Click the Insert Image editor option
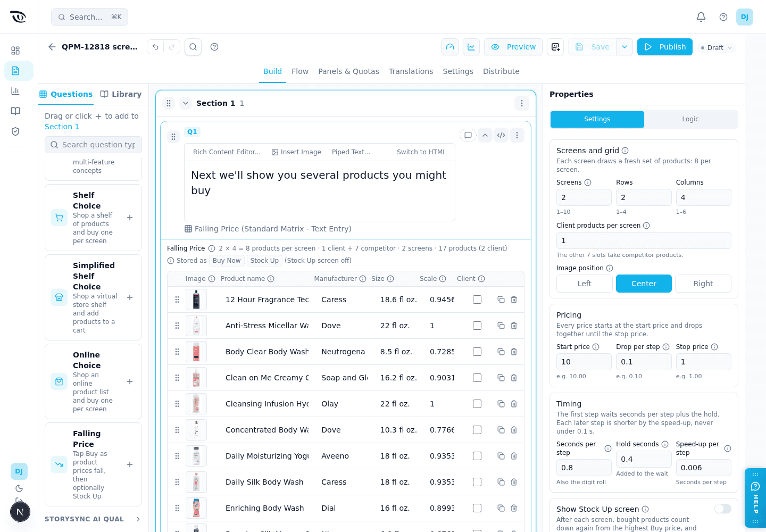 tap(296, 152)
